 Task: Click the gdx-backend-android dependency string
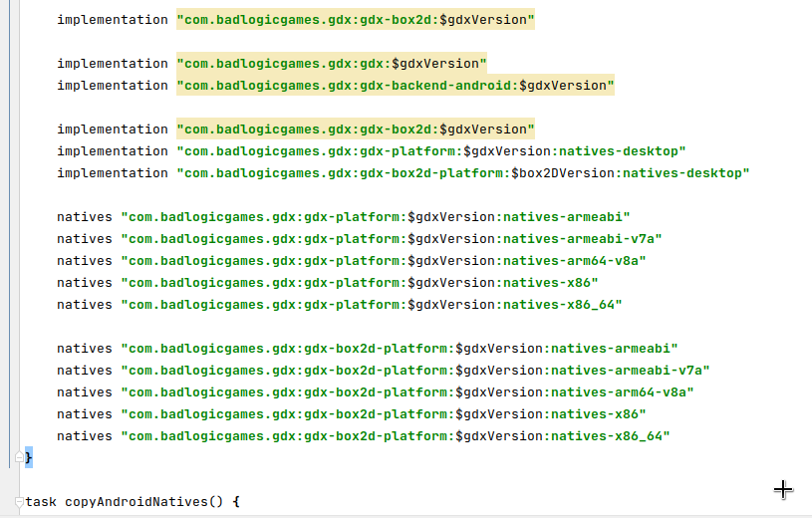pos(396,85)
